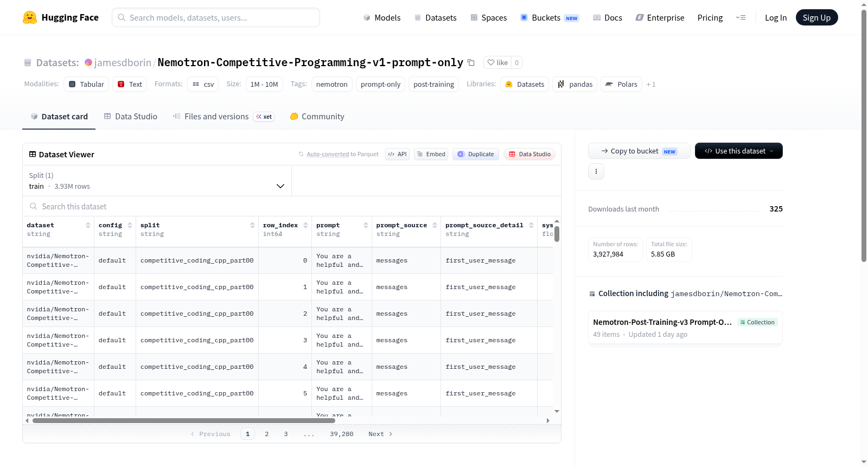
Task: Click the Log In link
Action: 776,18
